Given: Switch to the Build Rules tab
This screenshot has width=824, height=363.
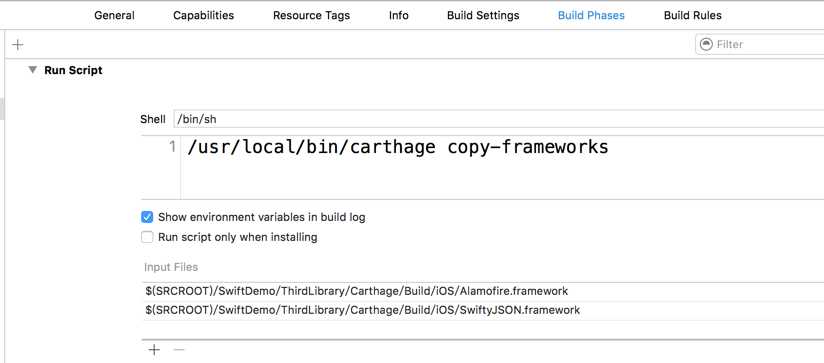Looking at the screenshot, I should coord(693,15).
